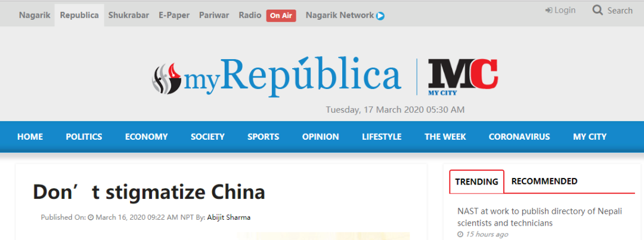Screen dimensions: 644x240
Task: Open the MC My City logo
Action: point(463,77)
